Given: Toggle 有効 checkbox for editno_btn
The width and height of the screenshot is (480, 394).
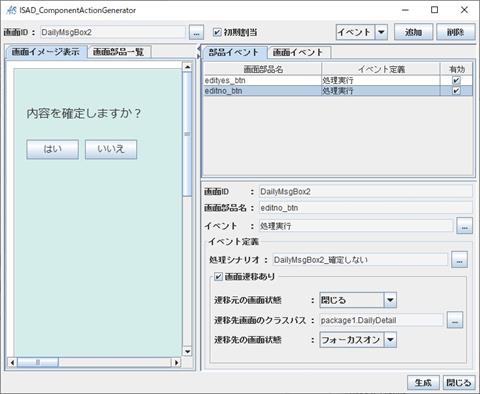Looking at the screenshot, I should (x=456, y=91).
